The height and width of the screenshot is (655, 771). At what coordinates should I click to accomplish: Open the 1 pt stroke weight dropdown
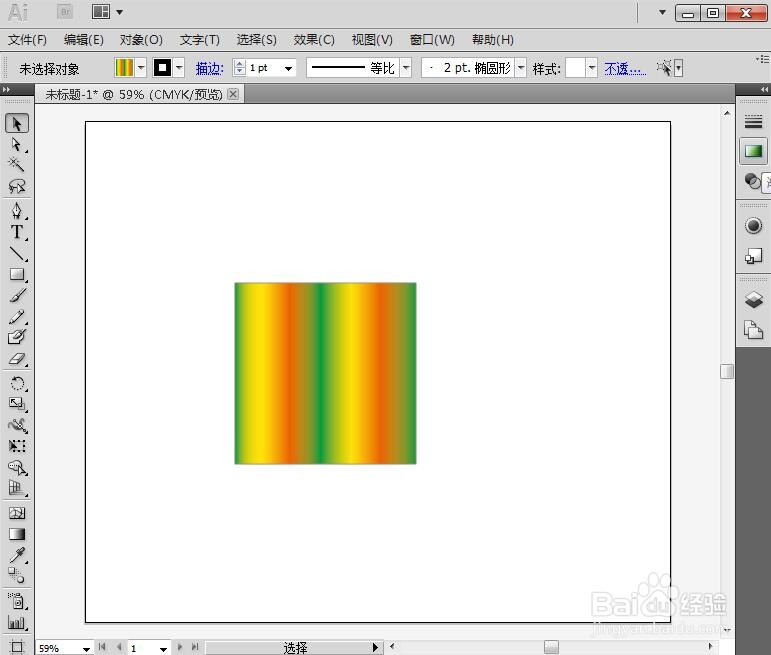point(289,68)
